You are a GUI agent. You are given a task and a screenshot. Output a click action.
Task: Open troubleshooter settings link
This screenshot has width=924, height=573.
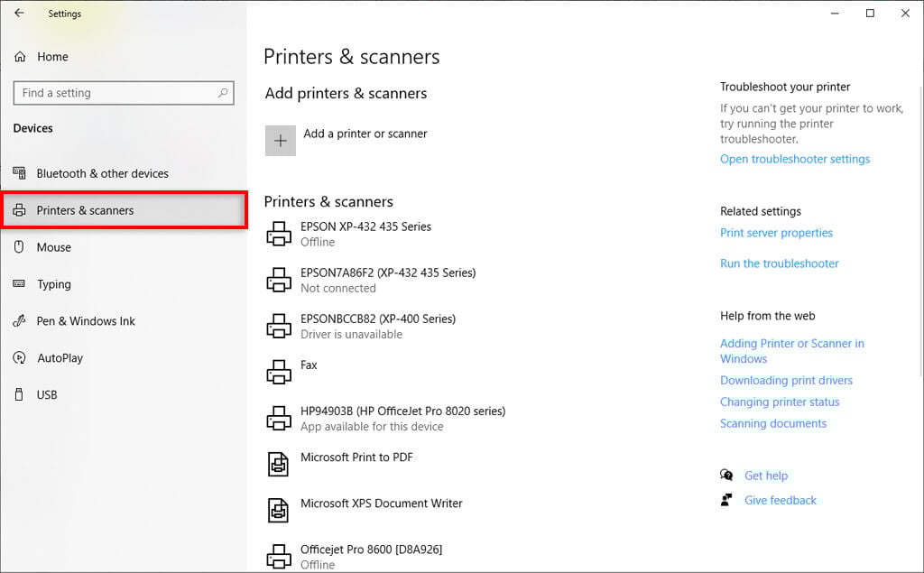795,159
